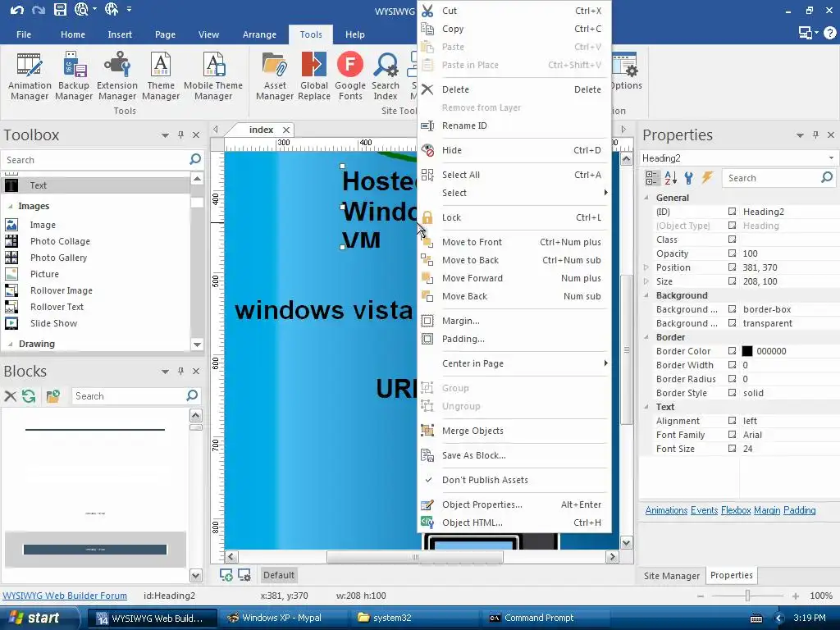Image resolution: width=840 pixels, height=630 pixels.
Task: Show events via the lightning icon
Action: pyautogui.click(x=707, y=177)
